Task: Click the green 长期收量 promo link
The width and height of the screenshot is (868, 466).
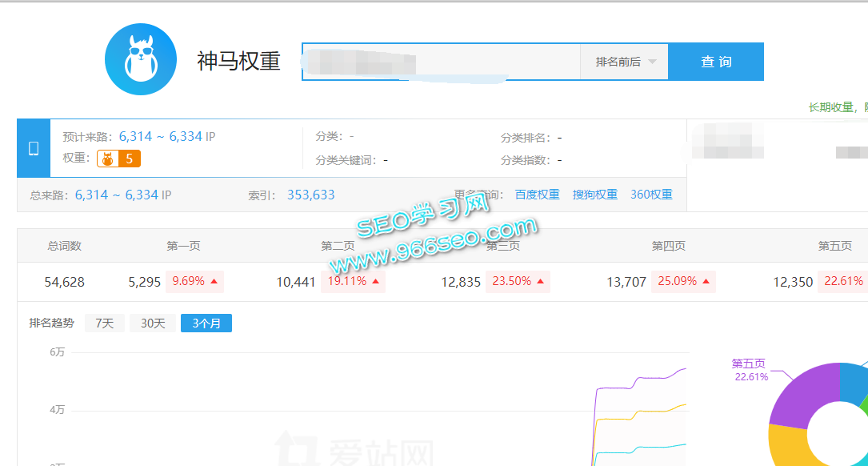Action: pyautogui.click(x=838, y=107)
